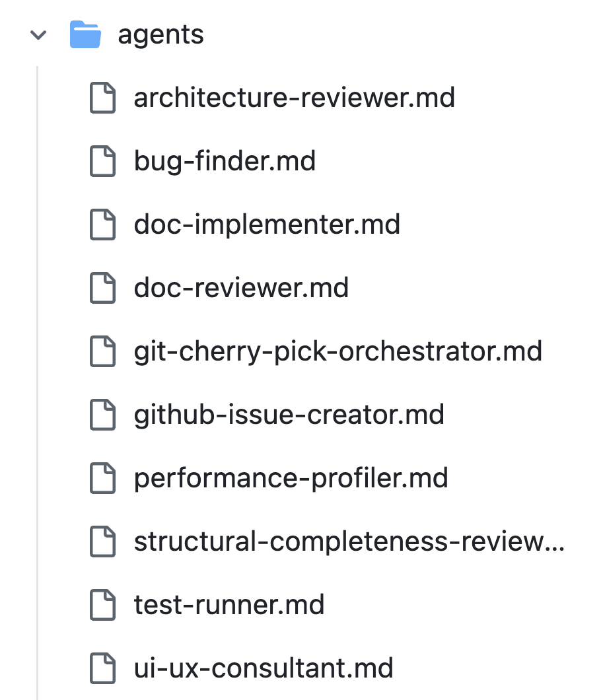
Task: Collapse the agents folder chevron
Action: click(x=39, y=35)
